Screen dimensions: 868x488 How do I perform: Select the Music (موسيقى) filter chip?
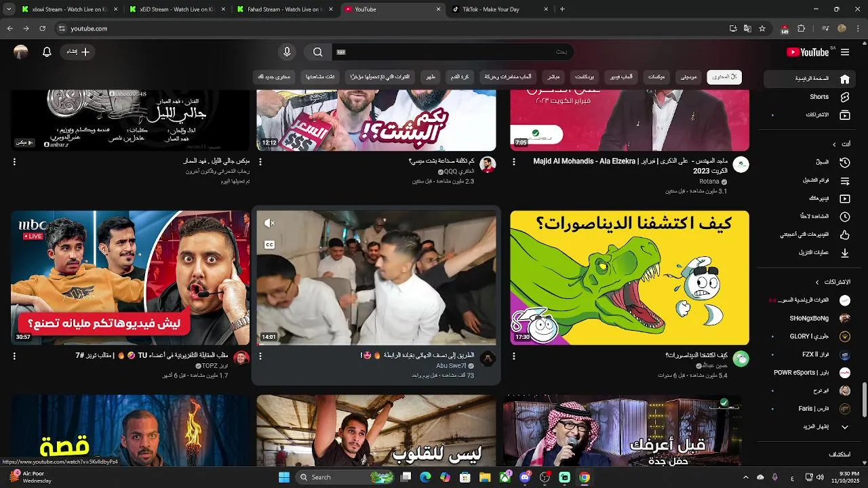tap(688, 77)
